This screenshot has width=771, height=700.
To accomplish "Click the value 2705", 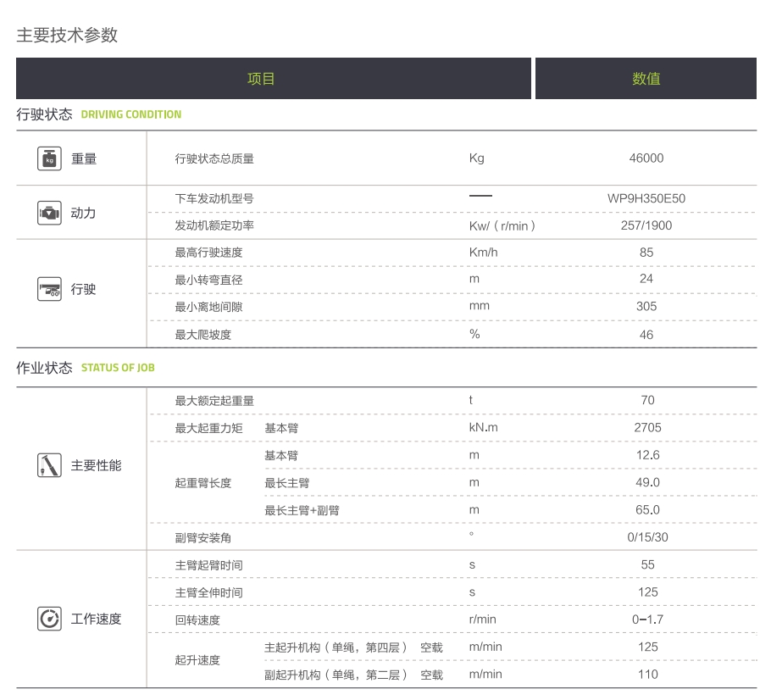I will point(647,427).
